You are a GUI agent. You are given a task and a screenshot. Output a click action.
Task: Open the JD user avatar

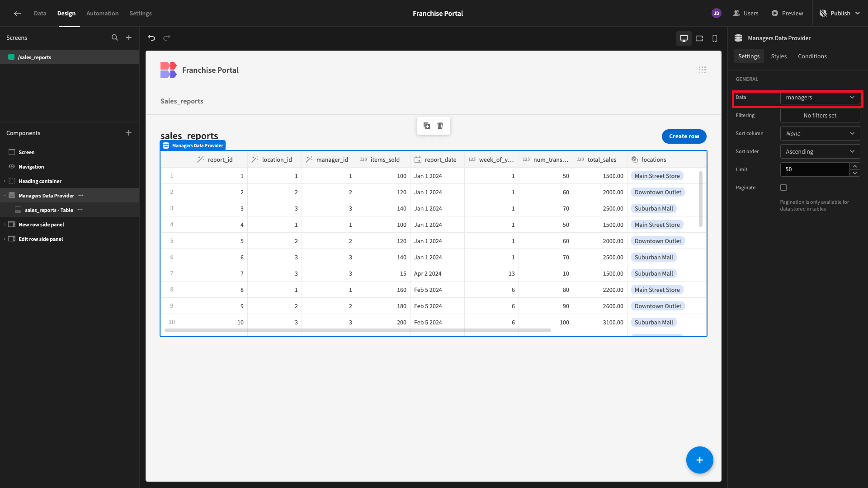click(x=717, y=14)
